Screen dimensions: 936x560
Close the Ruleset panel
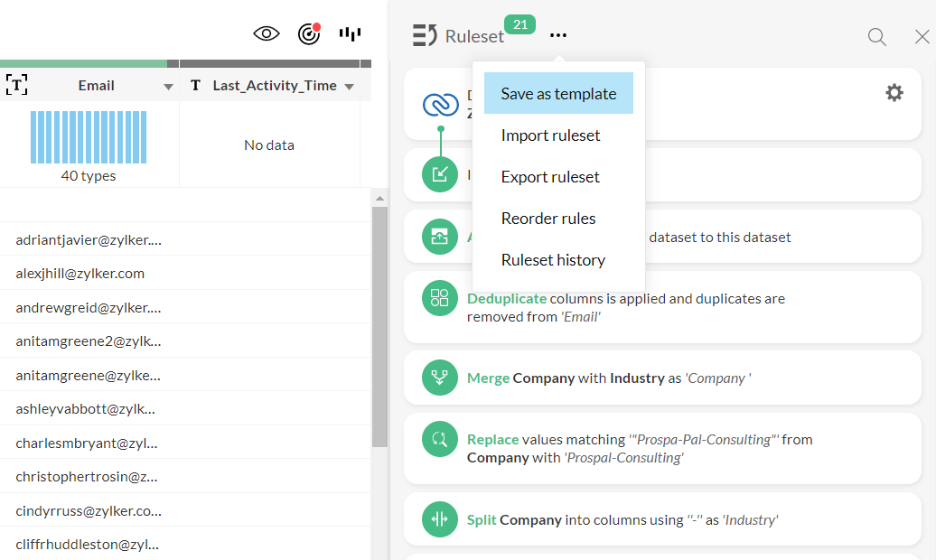pos(922,37)
